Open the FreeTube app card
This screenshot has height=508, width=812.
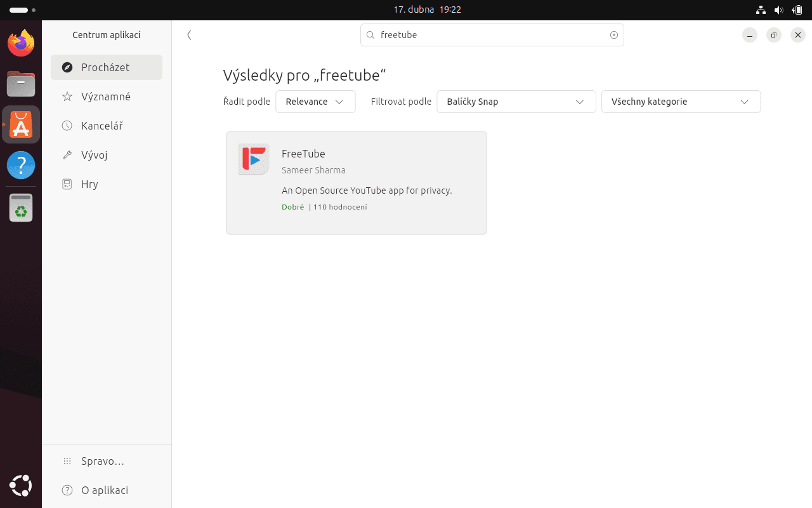(357, 183)
